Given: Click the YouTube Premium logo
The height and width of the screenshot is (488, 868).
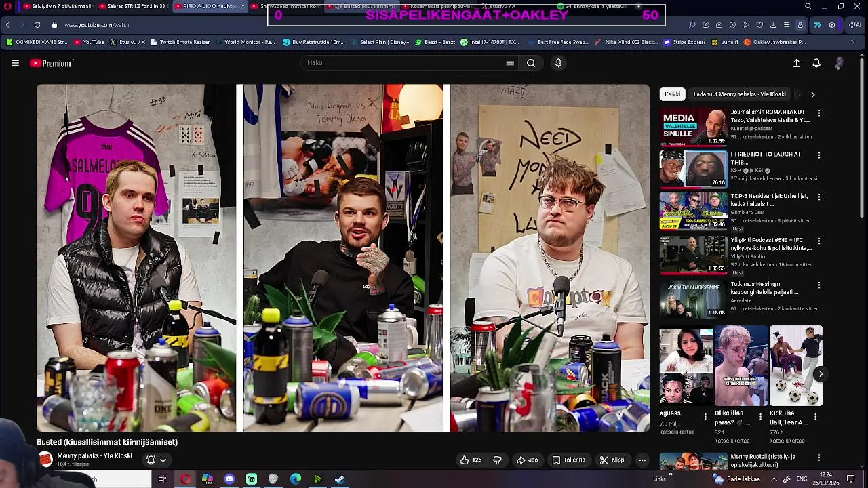Looking at the screenshot, I should (x=52, y=63).
